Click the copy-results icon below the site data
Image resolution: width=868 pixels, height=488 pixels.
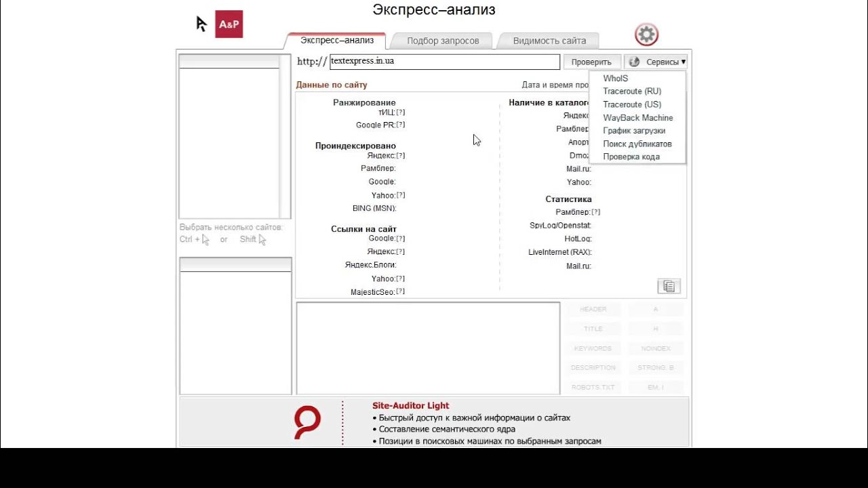669,286
